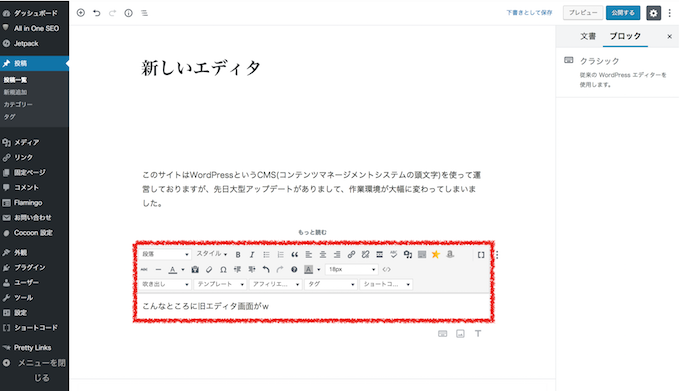The height and width of the screenshot is (391, 680).
Task: Open the ショートコ... dropdown
Action: pos(386,284)
